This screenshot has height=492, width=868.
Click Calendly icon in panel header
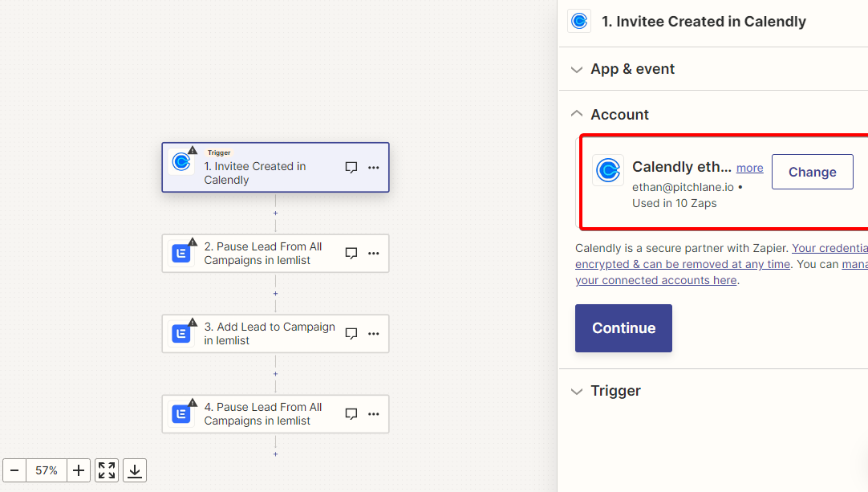(579, 21)
